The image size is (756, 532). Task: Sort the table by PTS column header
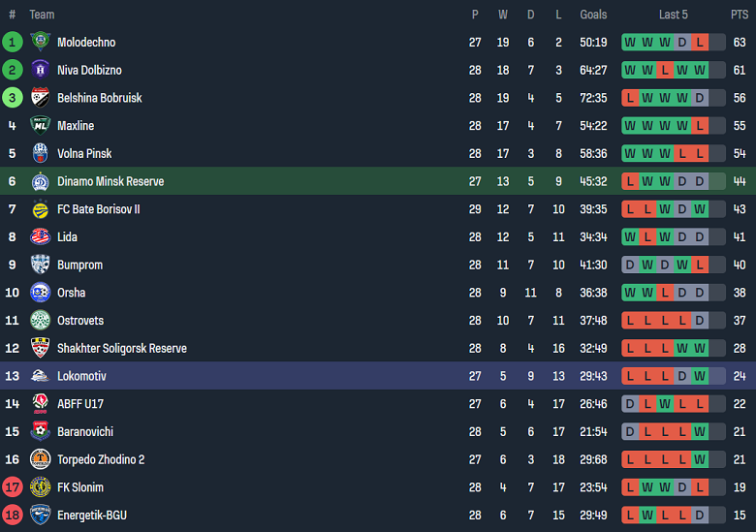pyautogui.click(x=740, y=15)
